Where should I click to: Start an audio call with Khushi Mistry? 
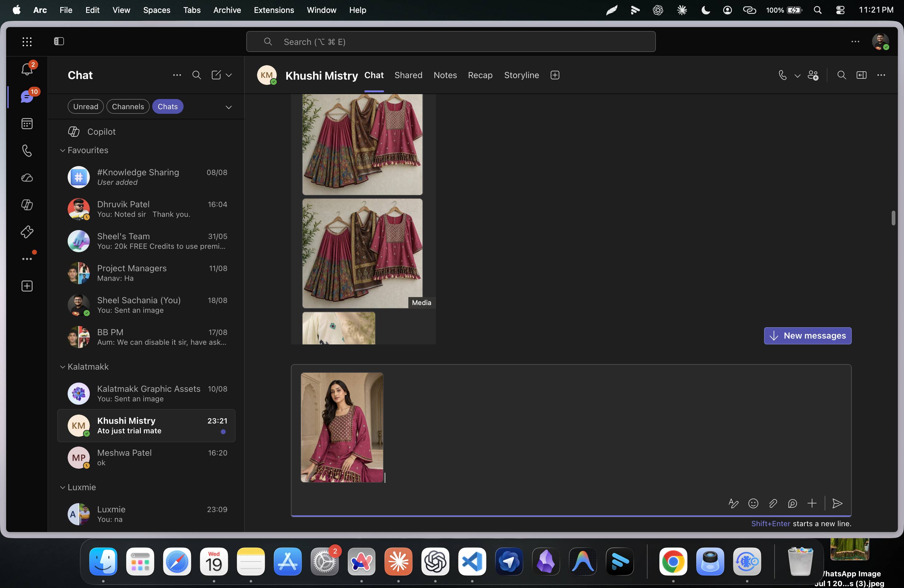click(x=782, y=75)
